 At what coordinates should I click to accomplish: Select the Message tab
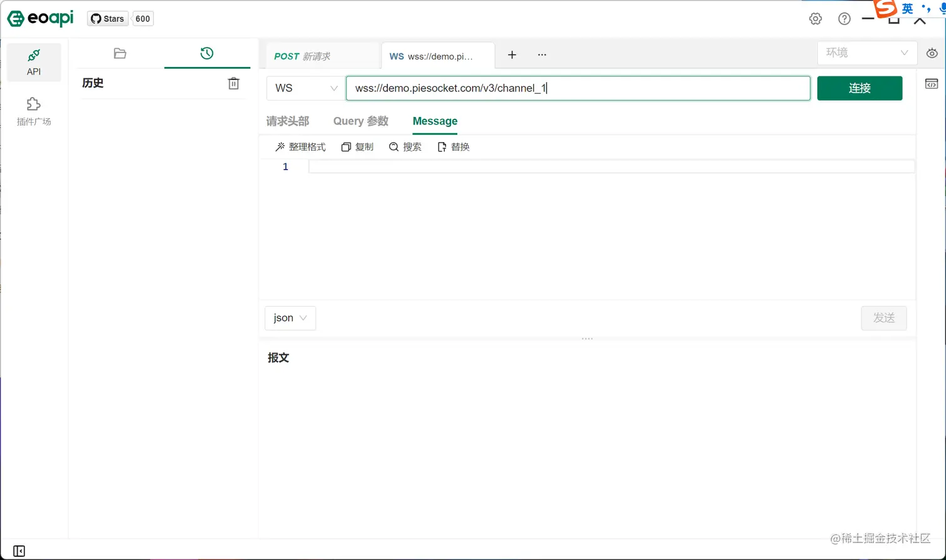pos(435,121)
